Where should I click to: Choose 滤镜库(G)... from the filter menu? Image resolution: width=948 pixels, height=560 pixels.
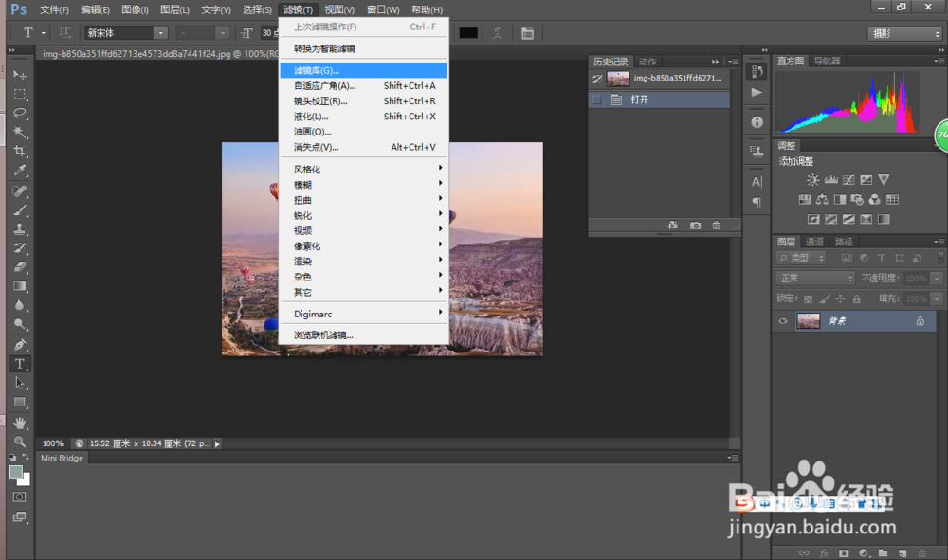[x=364, y=70]
